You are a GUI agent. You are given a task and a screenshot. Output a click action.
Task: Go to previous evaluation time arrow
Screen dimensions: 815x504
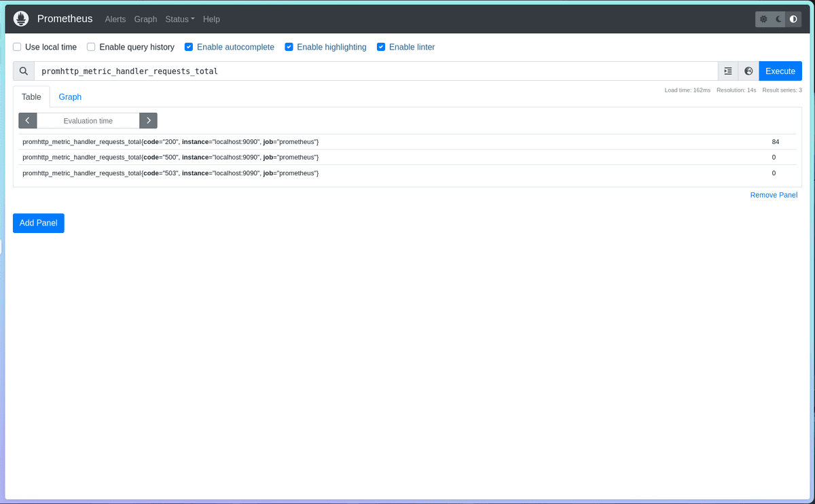coord(28,120)
